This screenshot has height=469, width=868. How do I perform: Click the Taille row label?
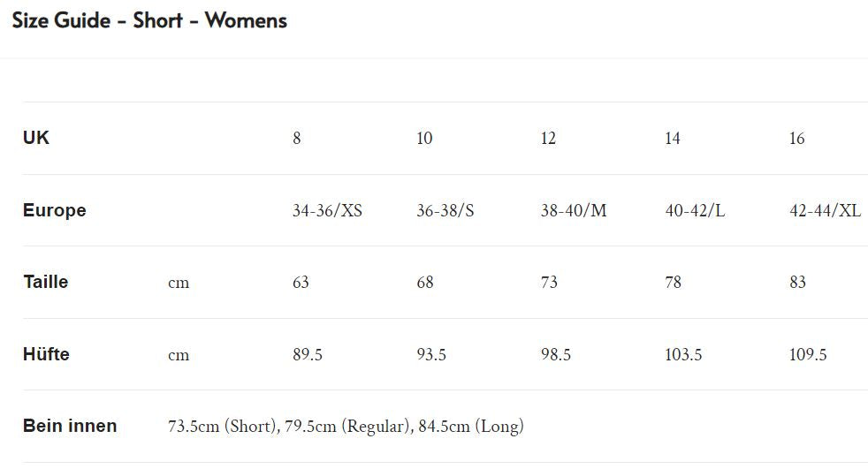click(x=46, y=282)
